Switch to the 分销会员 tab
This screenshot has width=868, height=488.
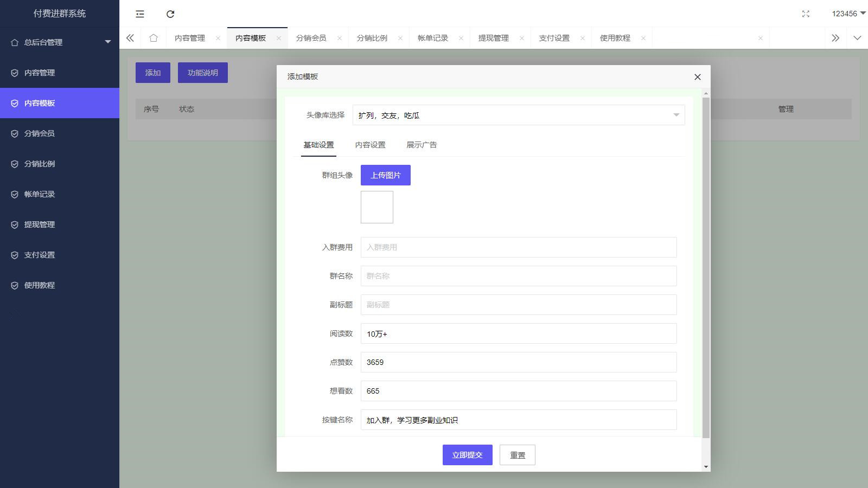pos(311,38)
